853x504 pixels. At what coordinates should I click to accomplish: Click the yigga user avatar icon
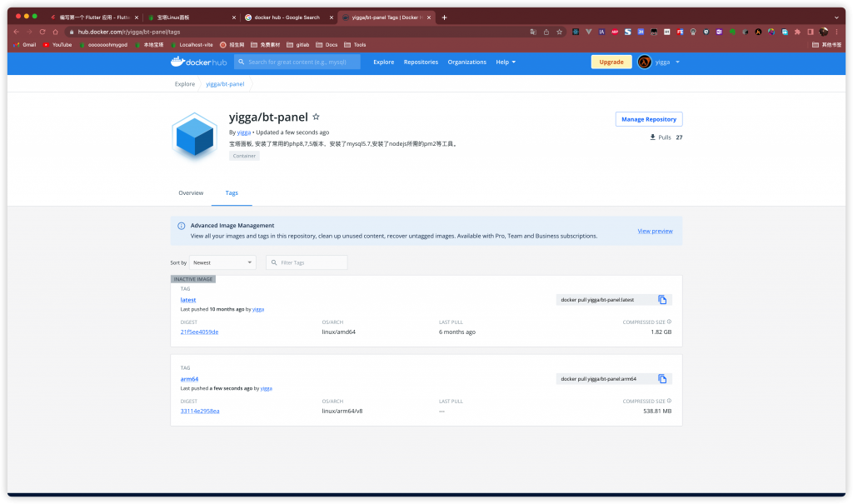pyautogui.click(x=644, y=62)
